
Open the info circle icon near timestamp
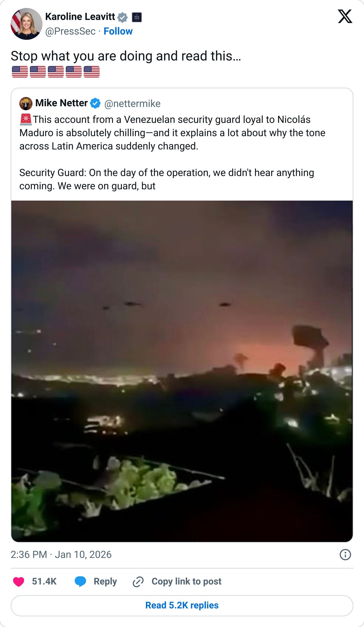pos(345,555)
